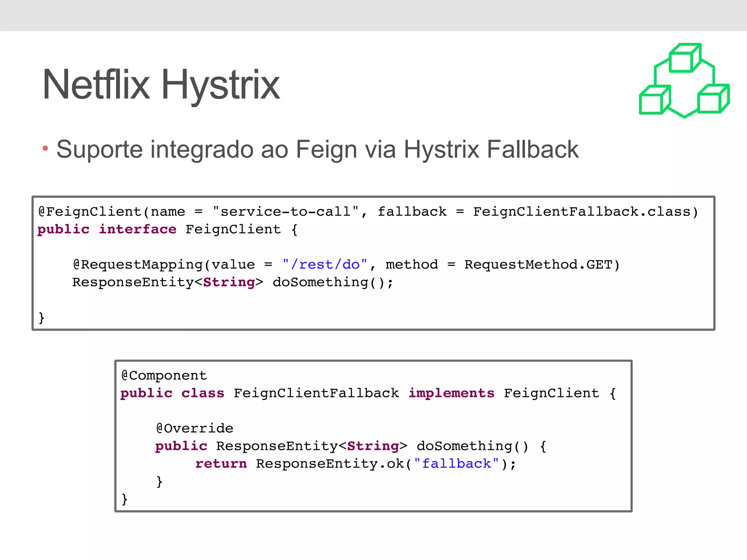The height and width of the screenshot is (560, 747).
Task: Click the bullet "Suporte integrado ao Feign via Hystrix Fallback"
Action: [317, 149]
